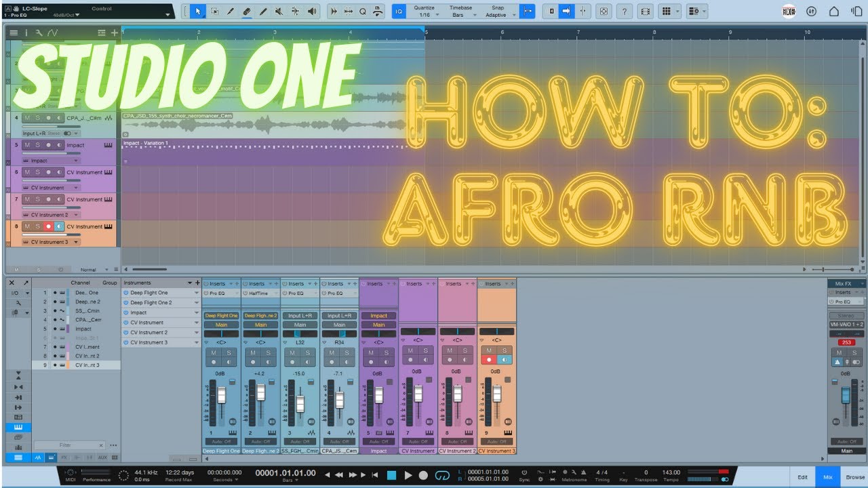This screenshot has height=488, width=868.
Task: Click the stop playback button
Action: pos(391,475)
